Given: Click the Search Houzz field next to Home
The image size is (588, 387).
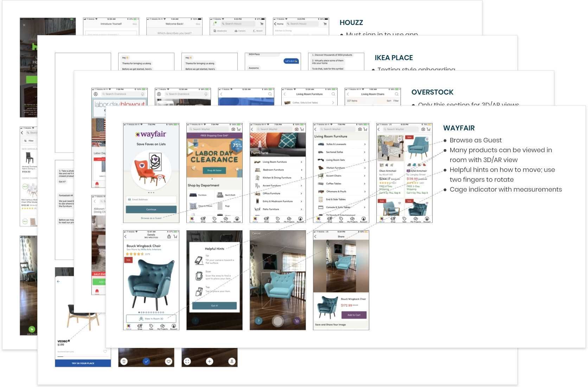Looking at the screenshot, I should pos(302,24).
